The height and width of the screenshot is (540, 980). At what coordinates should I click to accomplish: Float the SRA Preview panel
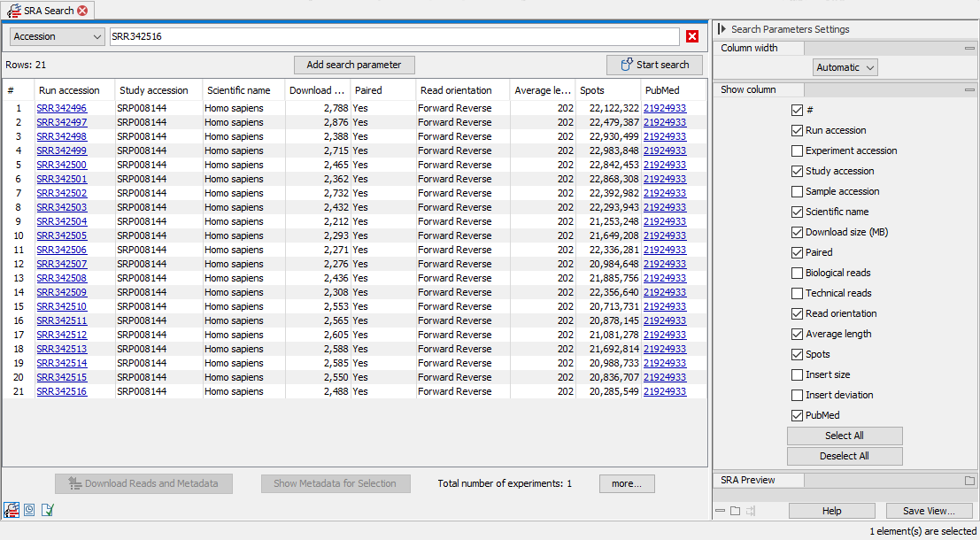coord(971,479)
